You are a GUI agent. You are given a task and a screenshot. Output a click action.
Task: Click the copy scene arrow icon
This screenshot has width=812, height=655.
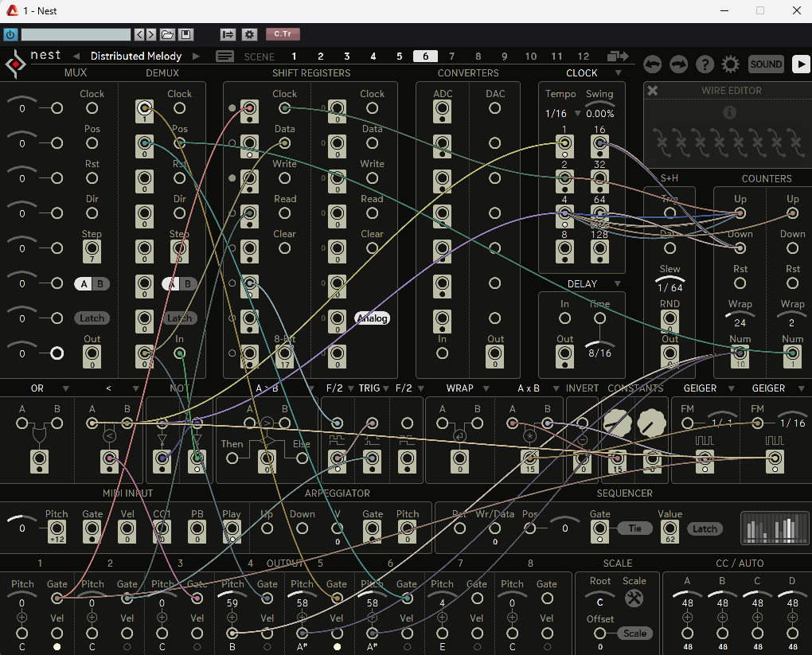coord(618,56)
